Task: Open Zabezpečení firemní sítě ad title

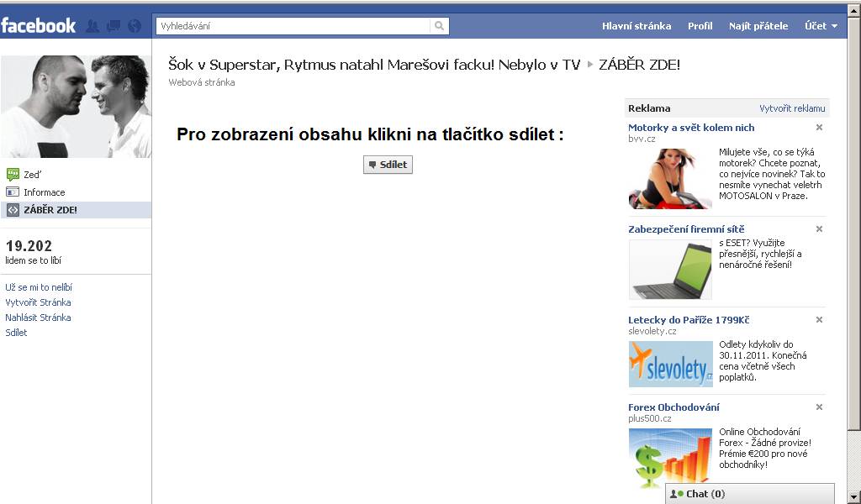Action: click(686, 229)
